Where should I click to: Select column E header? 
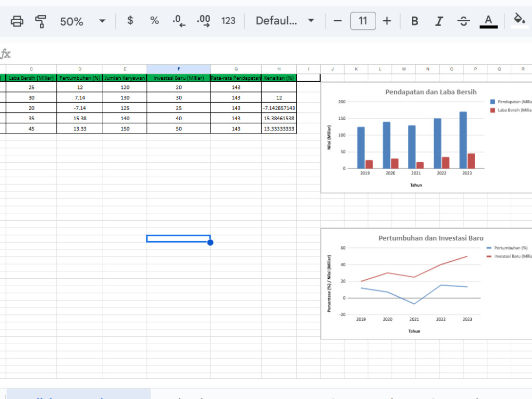coord(125,69)
